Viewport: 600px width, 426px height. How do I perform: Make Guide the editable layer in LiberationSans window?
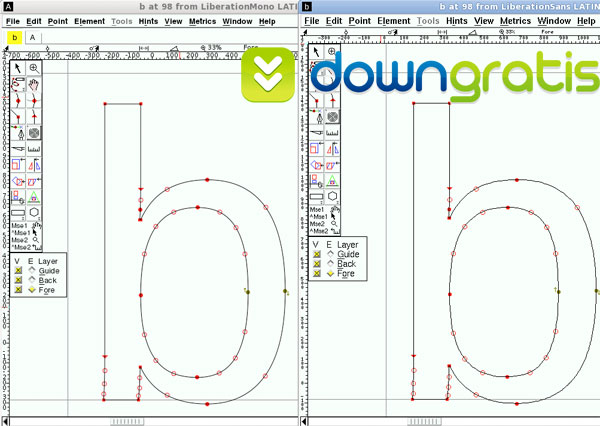(331, 254)
